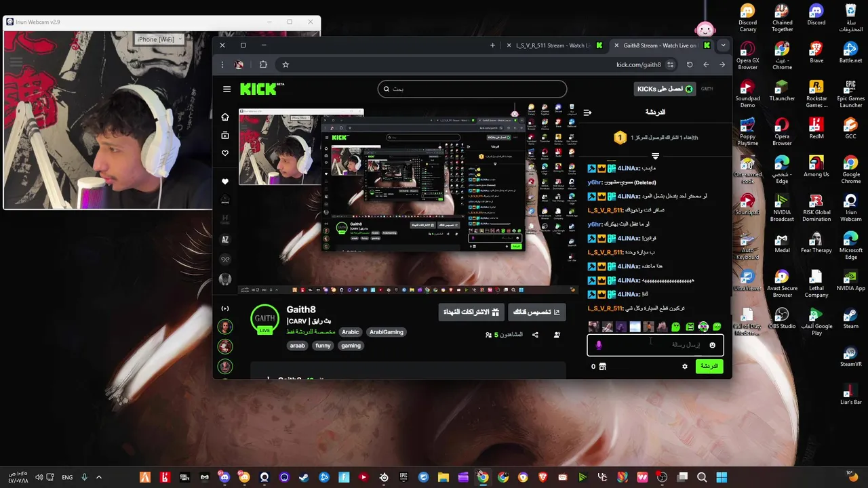Screen dimensions: 868x488
Task: Click the follow person icon
Action: click(x=557, y=335)
